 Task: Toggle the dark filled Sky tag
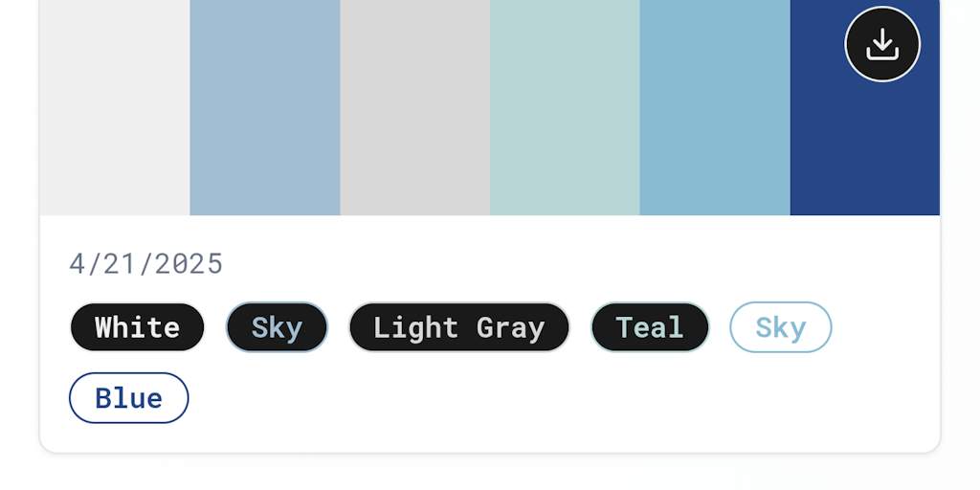(277, 327)
